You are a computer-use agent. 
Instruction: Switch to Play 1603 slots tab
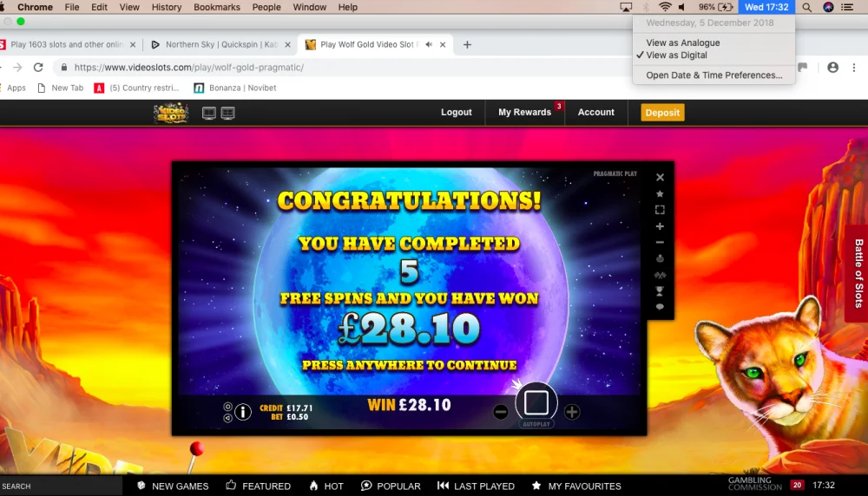[67, 45]
